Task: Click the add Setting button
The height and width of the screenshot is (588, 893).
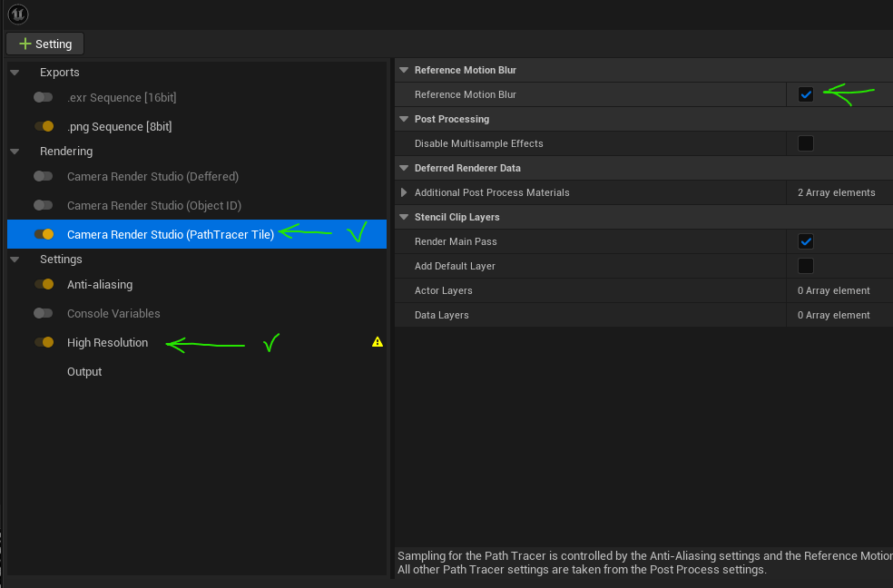Action: click(x=45, y=44)
